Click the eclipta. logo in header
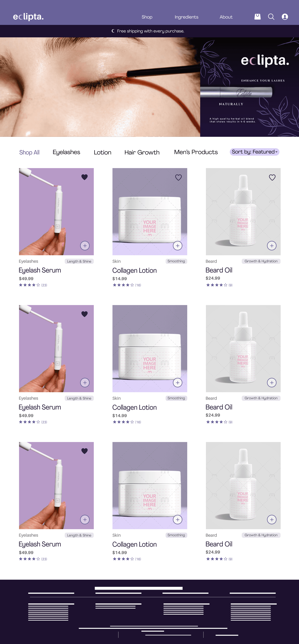The image size is (299, 644). click(28, 17)
